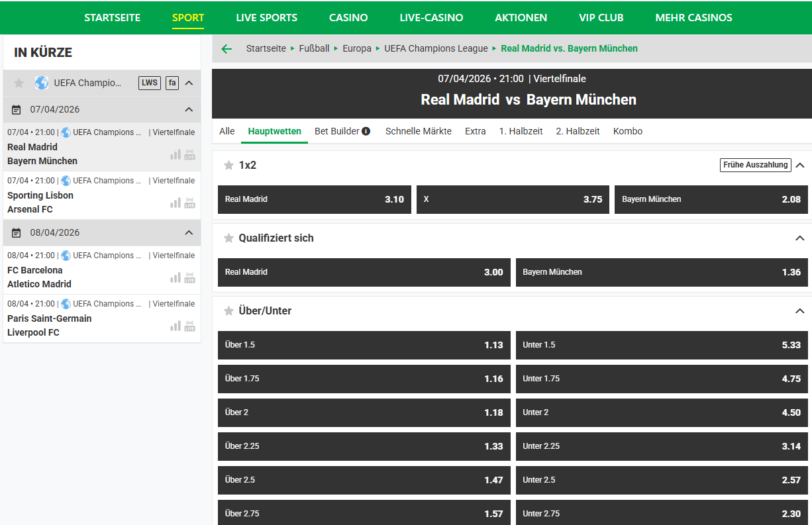Image resolution: width=812 pixels, height=525 pixels.
Task: Select the draw X odds 3.75
Action: [x=513, y=199]
